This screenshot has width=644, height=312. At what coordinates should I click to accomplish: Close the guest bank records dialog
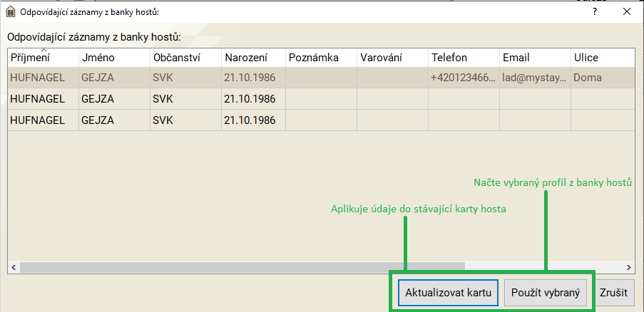click(627, 11)
